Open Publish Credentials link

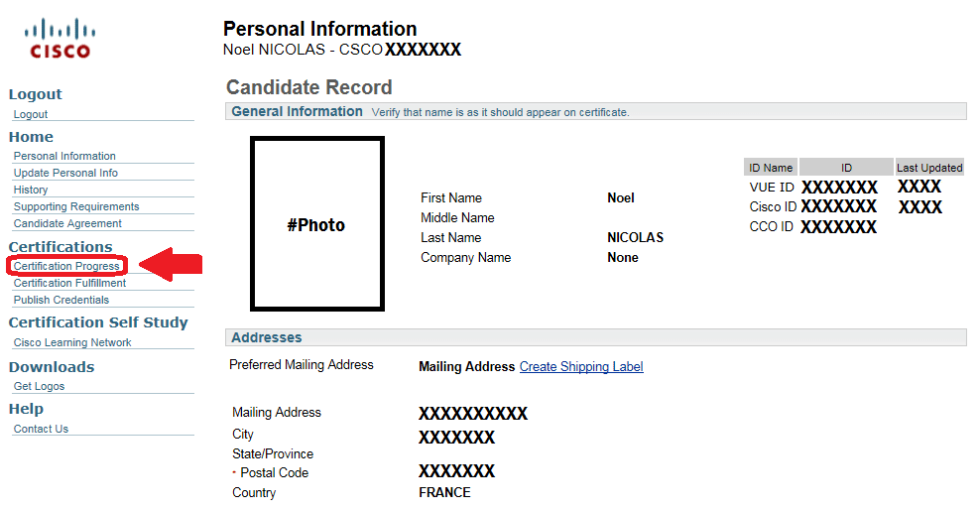[x=61, y=300]
